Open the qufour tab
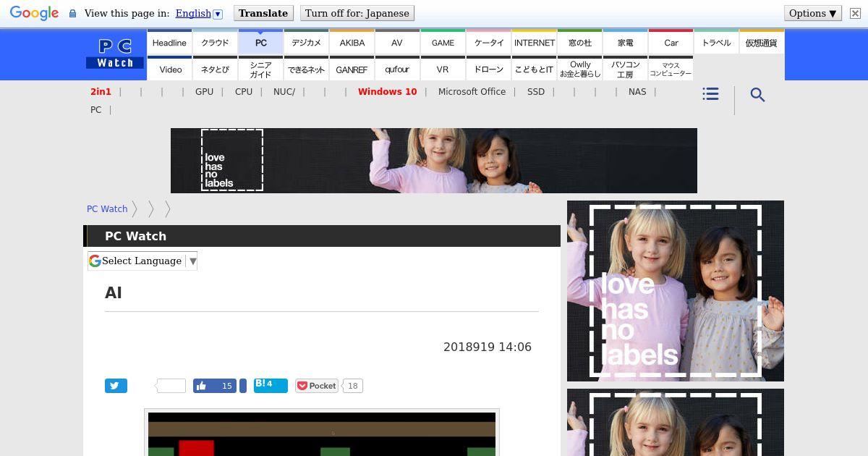Viewport: 868px width, 456px height. pos(397,69)
